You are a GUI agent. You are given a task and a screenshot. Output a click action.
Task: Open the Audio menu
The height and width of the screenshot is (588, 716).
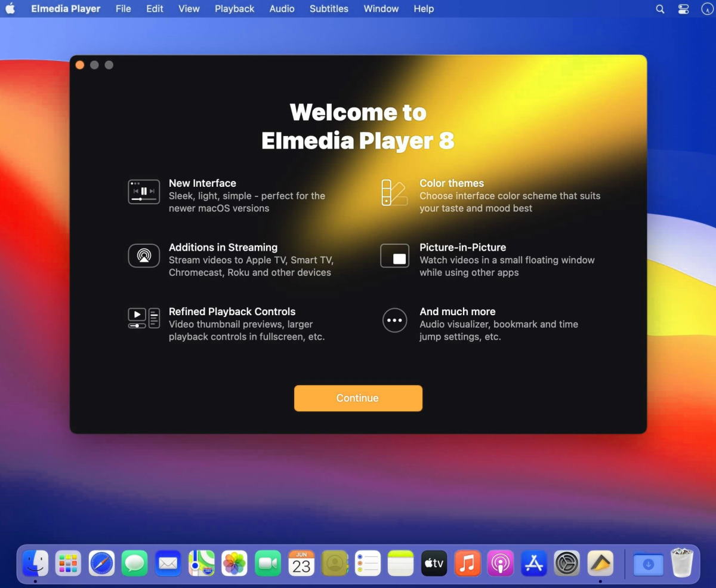click(x=282, y=9)
